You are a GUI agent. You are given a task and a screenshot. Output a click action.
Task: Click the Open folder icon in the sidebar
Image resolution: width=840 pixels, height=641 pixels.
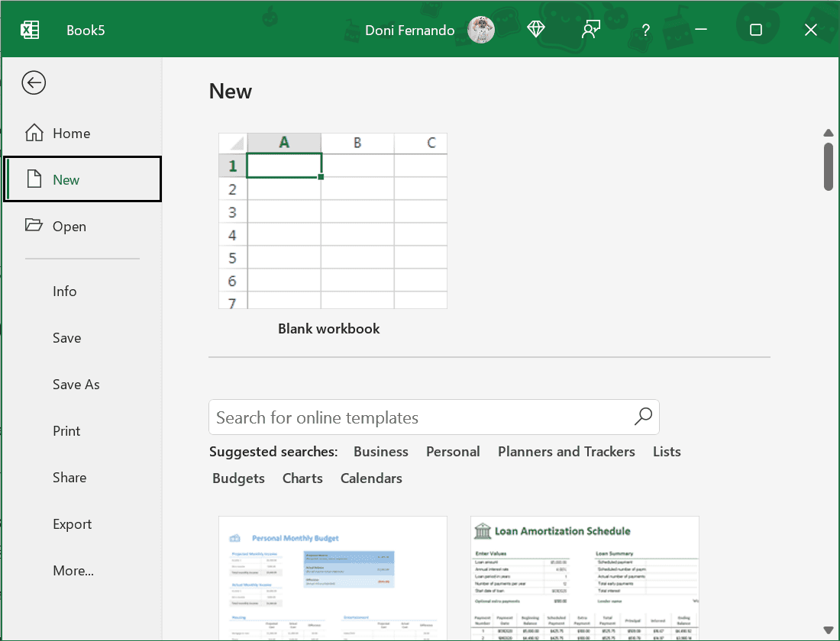[34, 226]
